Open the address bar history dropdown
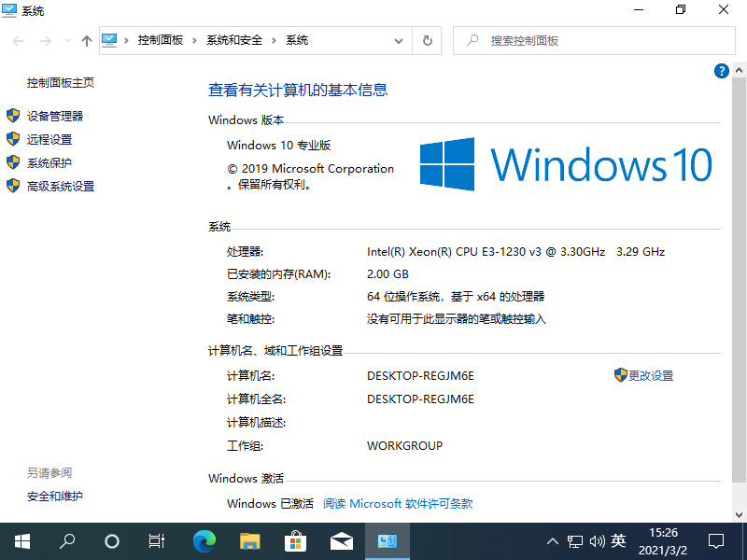Viewport: 747px width, 560px height. pos(399,40)
